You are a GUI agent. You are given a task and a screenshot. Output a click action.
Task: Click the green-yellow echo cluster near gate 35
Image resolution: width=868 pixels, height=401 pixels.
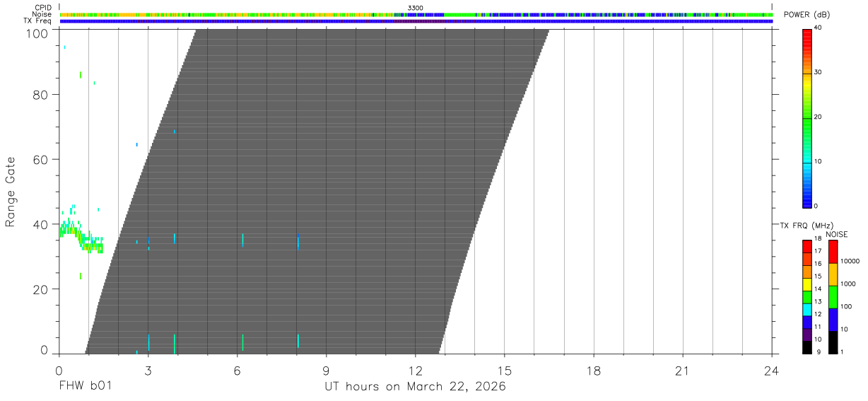81,236
